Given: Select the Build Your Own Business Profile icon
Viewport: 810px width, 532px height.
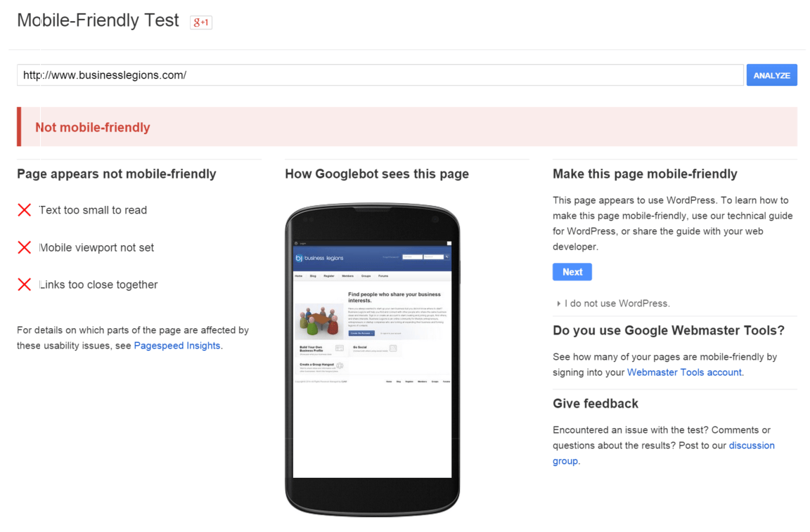Looking at the screenshot, I should tap(339, 348).
